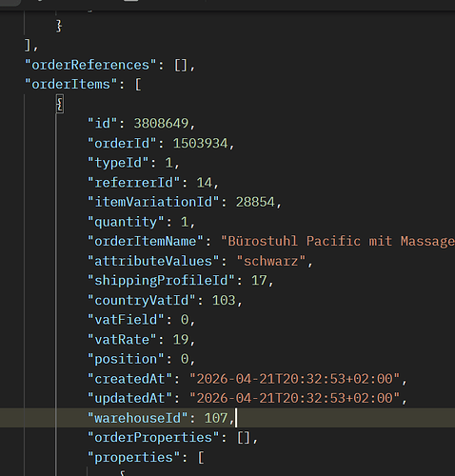Click the itemVariationId value 28854
This screenshot has height=476, width=455.
[255, 202]
